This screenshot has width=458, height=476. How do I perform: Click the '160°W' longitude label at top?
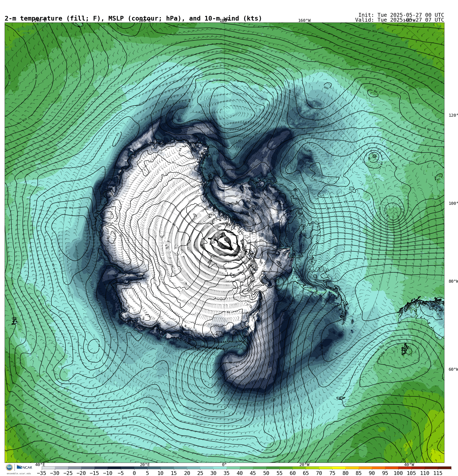point(304,21)
